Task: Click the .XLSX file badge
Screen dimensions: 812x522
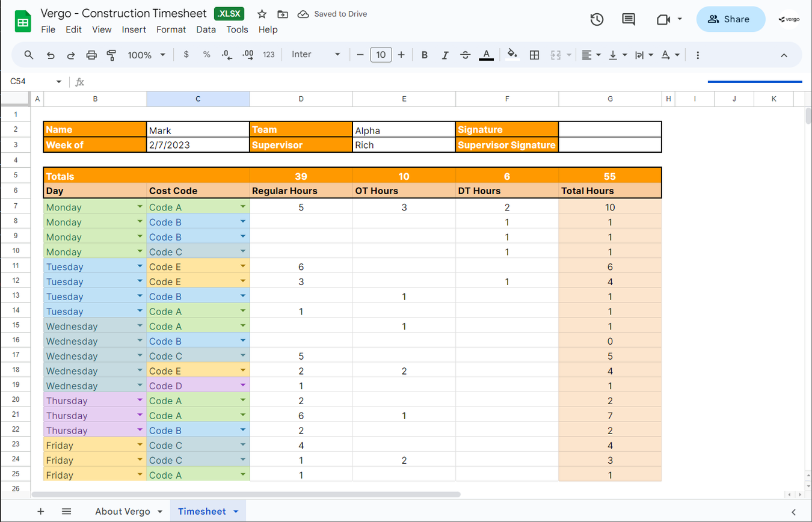Action: coord(229,14)
